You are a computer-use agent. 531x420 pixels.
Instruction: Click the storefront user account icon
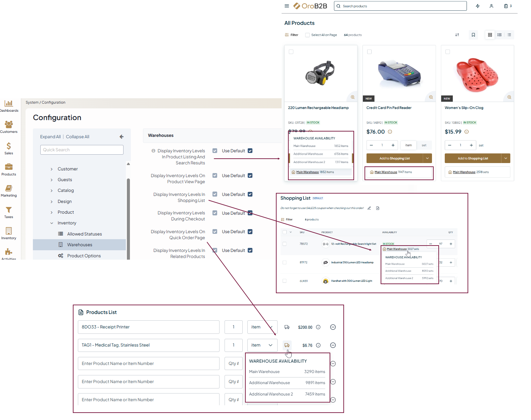[x=491, y=6]
